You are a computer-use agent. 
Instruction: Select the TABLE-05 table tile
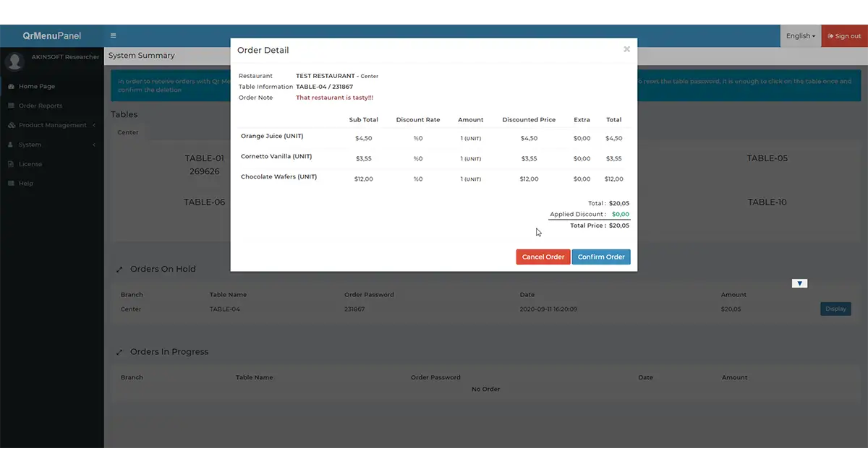click(767, 158)
